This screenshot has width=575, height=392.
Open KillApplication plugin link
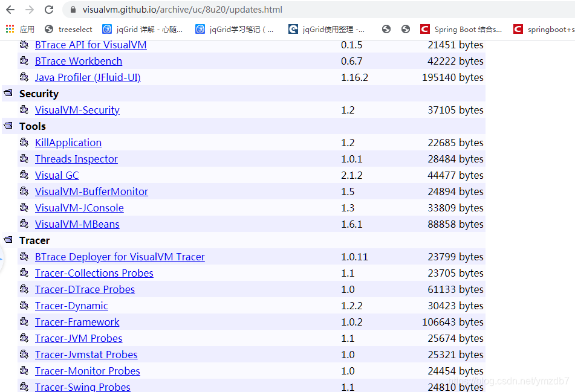point(68,143)
